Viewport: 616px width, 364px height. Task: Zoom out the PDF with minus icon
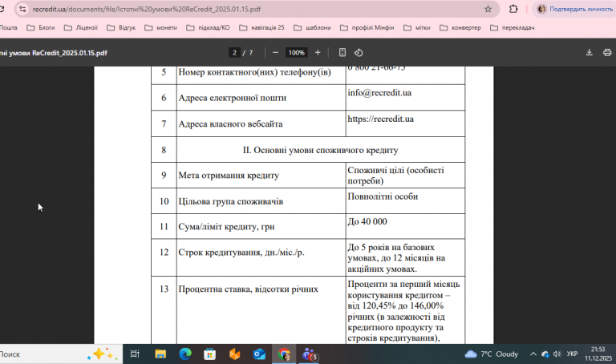click(275, 53)
